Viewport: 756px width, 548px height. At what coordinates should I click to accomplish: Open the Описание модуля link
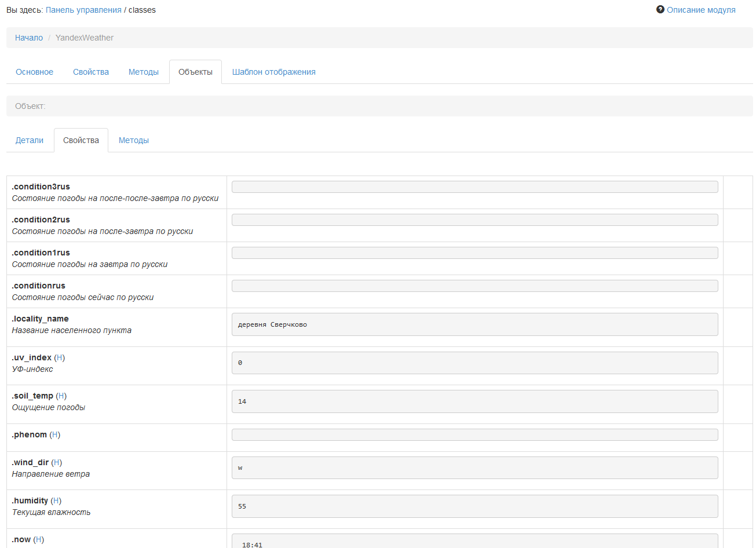(701, 10)
